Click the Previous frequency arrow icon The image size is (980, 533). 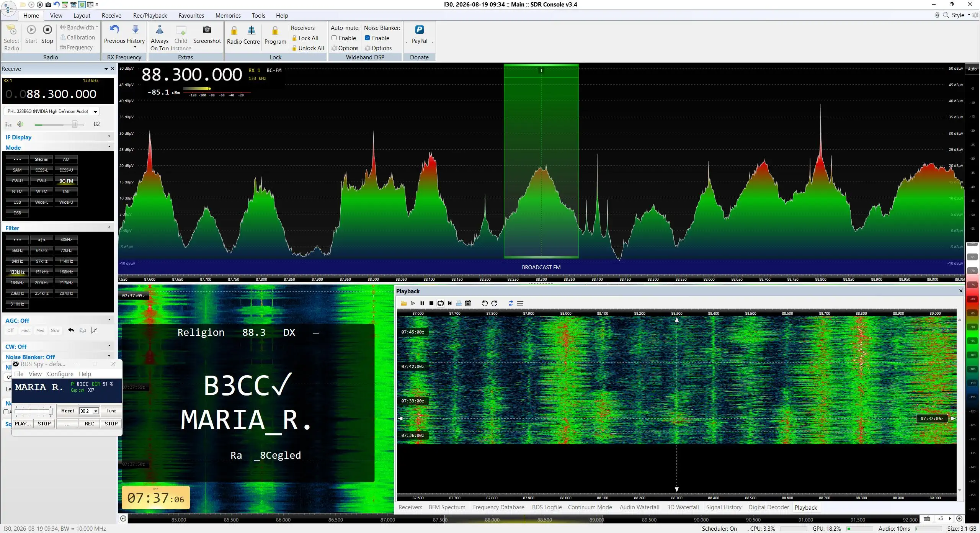[114, 30]
